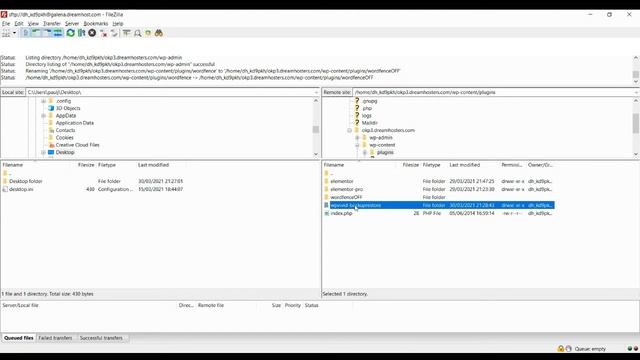
Task: Collapse the wp-content remote folder
Action: 357,145
